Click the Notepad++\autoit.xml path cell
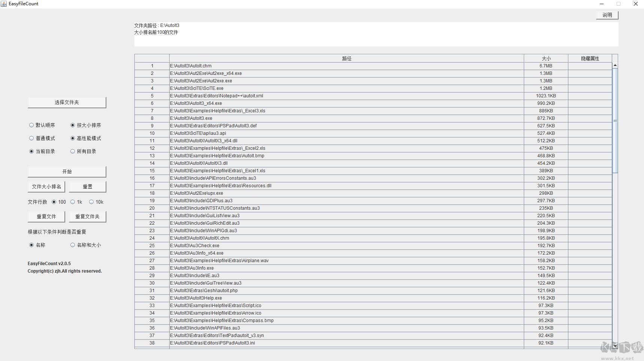 click(x=347, y=96)
